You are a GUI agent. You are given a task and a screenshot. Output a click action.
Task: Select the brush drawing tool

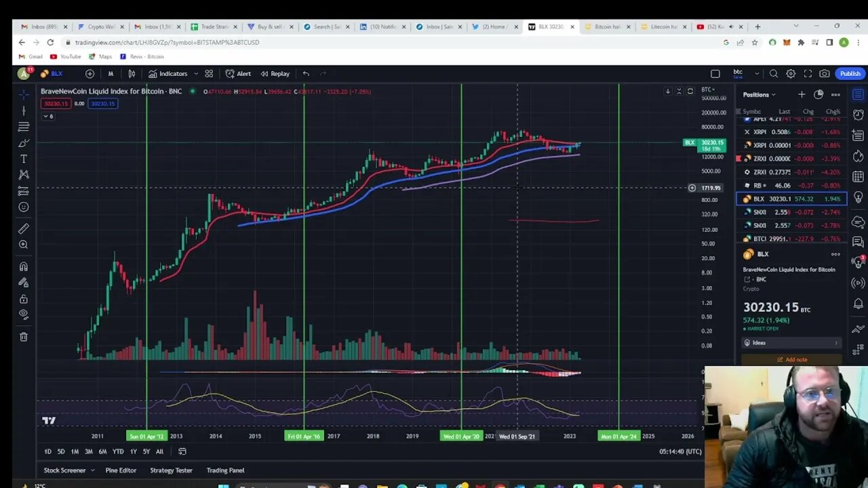(24, 143)
